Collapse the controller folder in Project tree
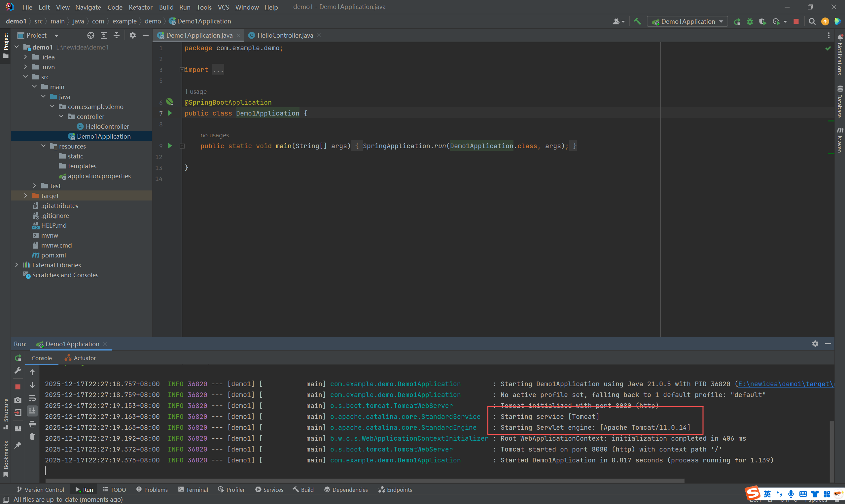 tap(61, 116)
